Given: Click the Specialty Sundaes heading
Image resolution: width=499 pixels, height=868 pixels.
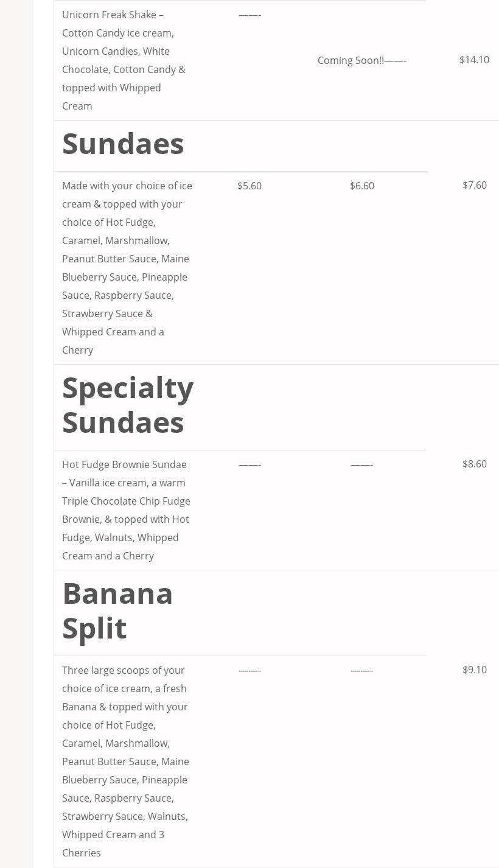Looking at the screenshot, I should coord(128,405).
